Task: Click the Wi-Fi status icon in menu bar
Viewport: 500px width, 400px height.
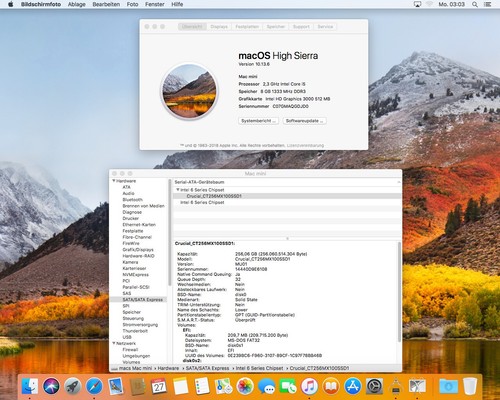Action: coord(429,4)
